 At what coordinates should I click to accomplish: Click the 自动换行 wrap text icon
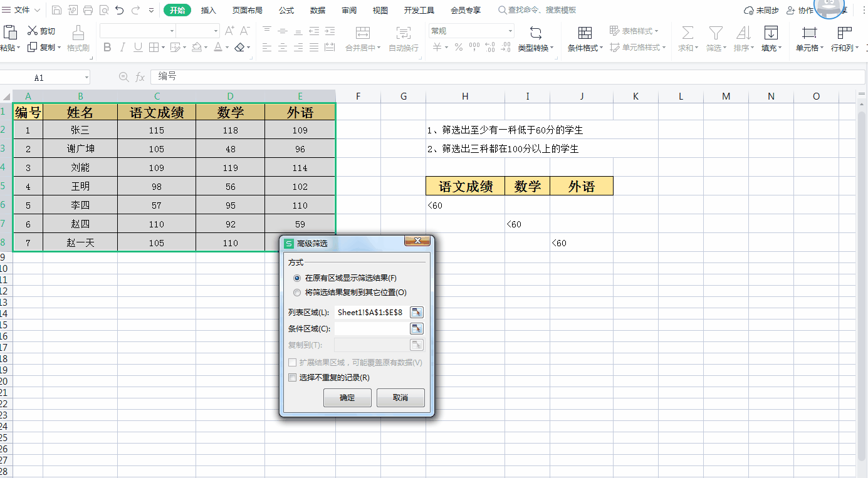[x=404, y=33]
